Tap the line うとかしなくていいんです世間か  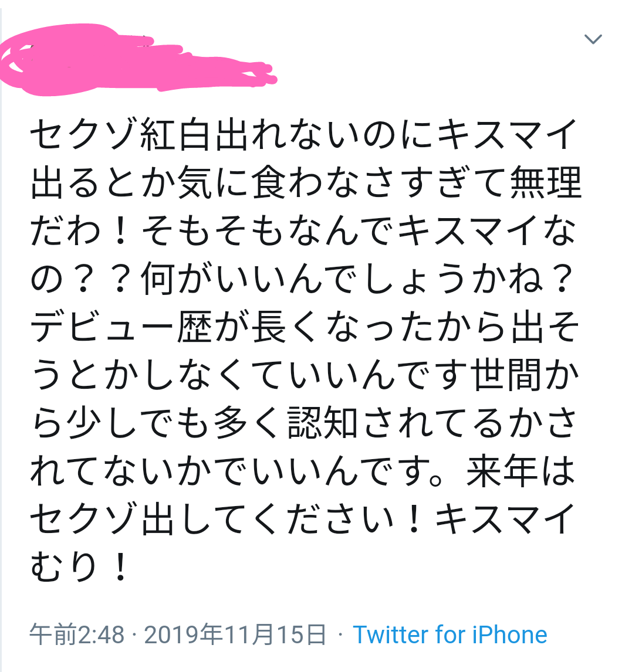coord(305,375)
